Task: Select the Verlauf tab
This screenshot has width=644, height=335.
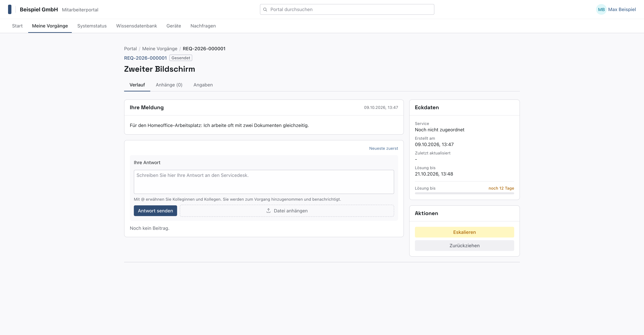Action: coord(137,85)
